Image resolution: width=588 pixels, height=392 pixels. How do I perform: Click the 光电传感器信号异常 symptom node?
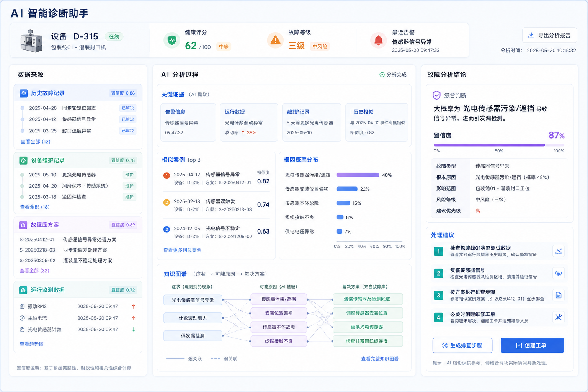point(193,300)
